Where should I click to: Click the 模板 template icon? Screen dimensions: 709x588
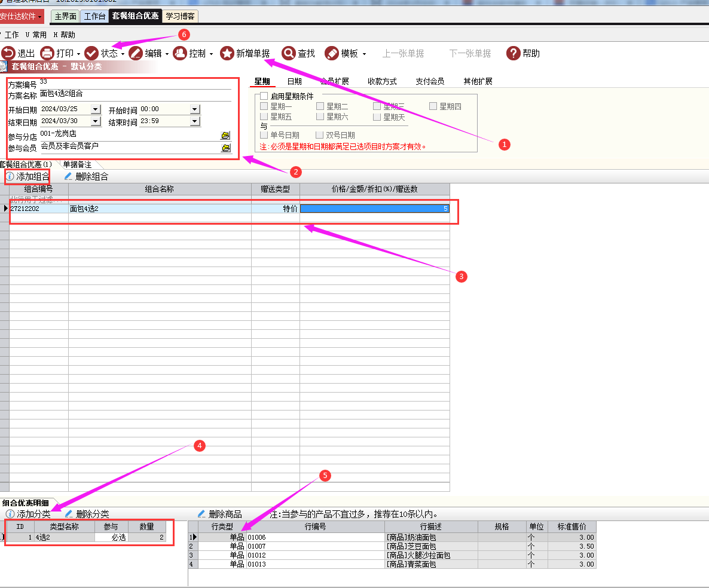332,53
